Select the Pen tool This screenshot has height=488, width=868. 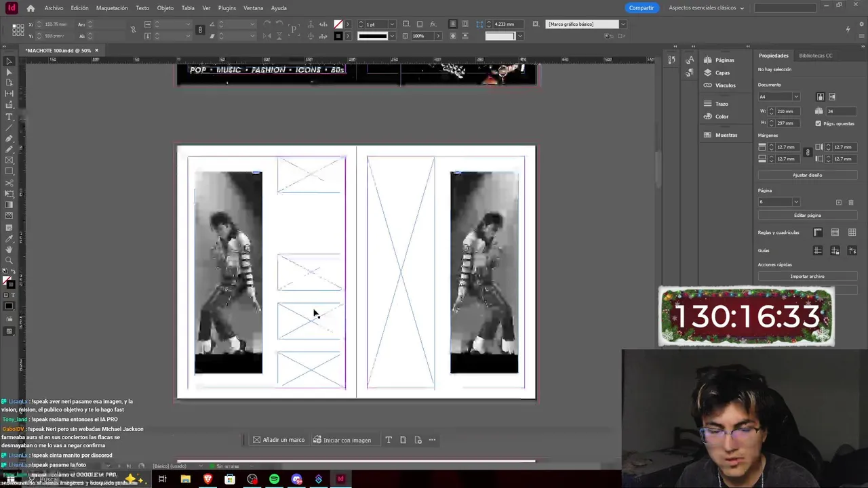(x=9, y=138)
